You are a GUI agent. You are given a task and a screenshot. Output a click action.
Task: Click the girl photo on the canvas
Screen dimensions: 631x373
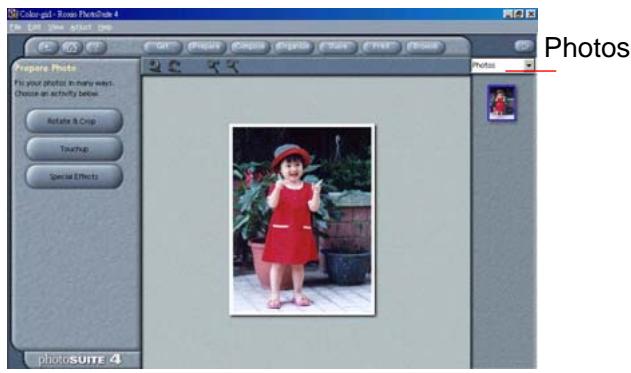(x=302, y=220)
